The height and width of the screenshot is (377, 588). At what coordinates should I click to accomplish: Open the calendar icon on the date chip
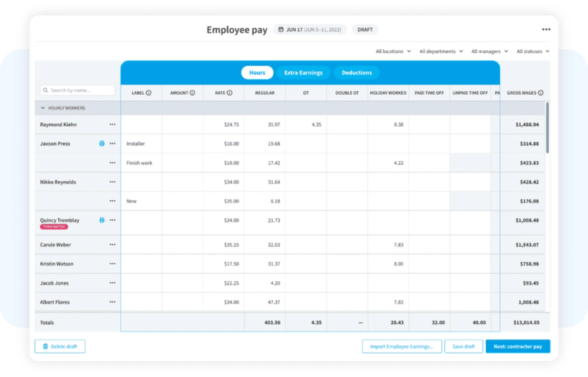[x=281, y=29]
